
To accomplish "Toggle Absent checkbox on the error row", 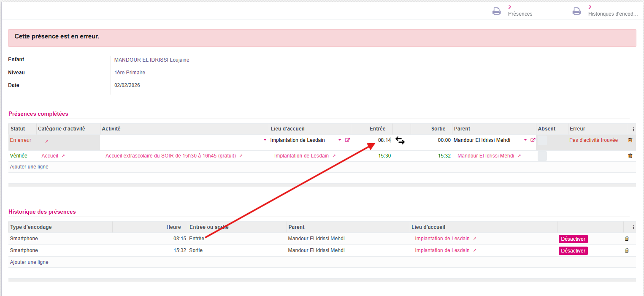I will (542, 140).
